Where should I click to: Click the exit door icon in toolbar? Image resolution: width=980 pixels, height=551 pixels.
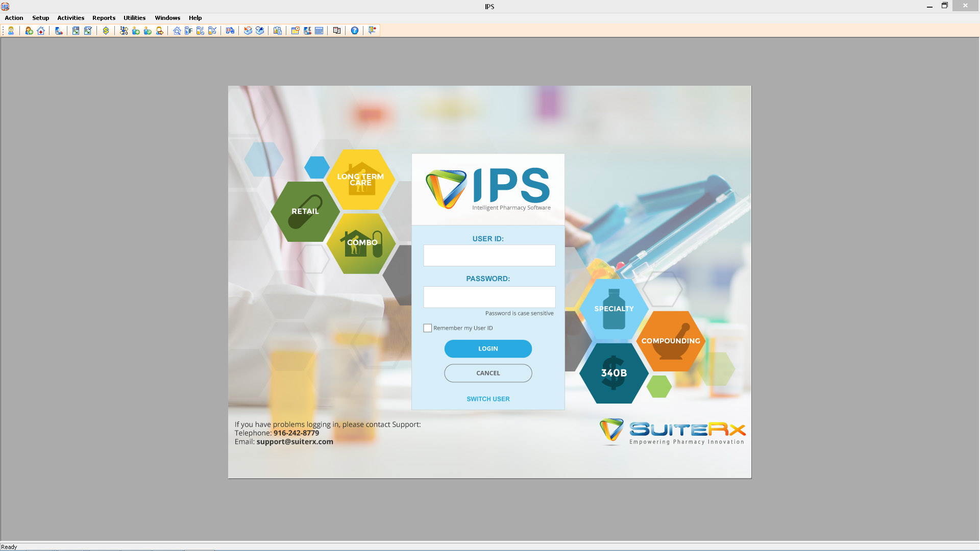pos(372,31)
